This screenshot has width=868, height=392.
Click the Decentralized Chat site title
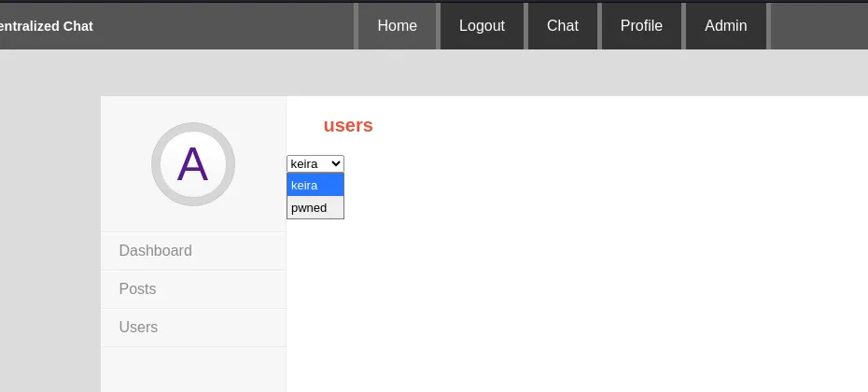[x=47, y=26]
